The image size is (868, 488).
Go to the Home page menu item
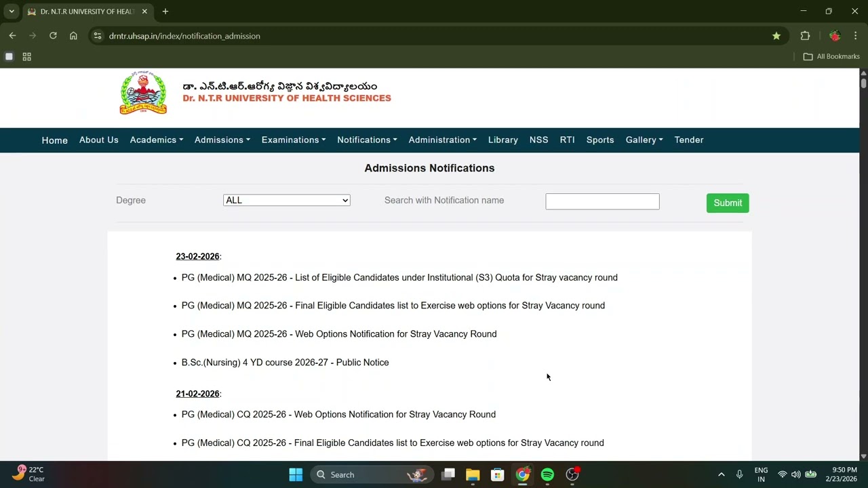[55, 140]
